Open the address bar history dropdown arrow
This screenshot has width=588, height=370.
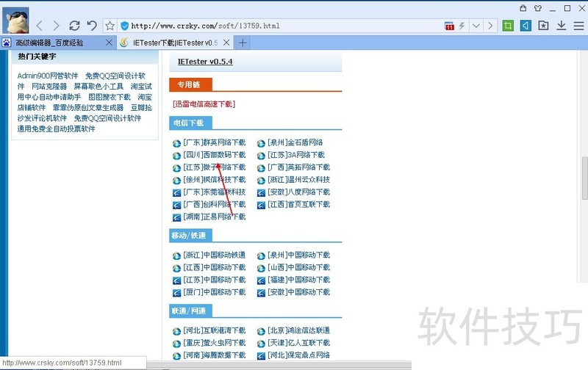pyautogui.click(x=476, y=26)
